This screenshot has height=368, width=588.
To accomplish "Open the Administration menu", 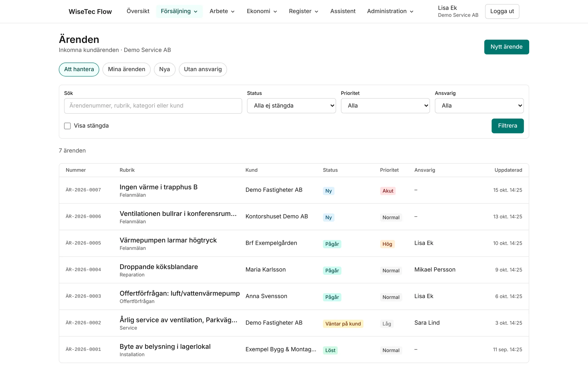I will click(390, 11).
